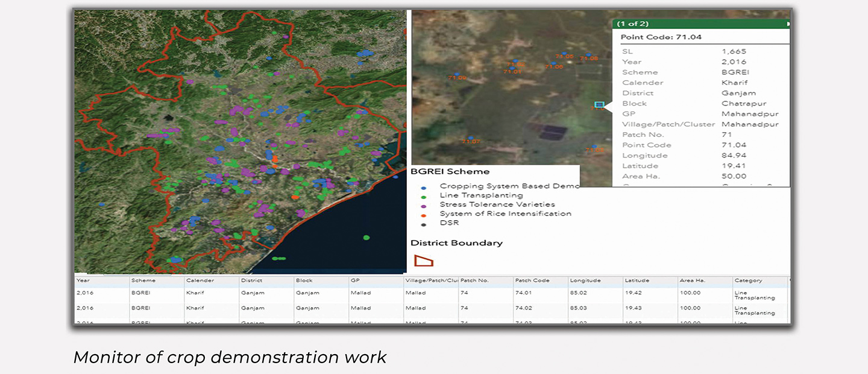Click the 'Point Code: 71.04' popup title

pyautogui.click(x=661, y=37)
